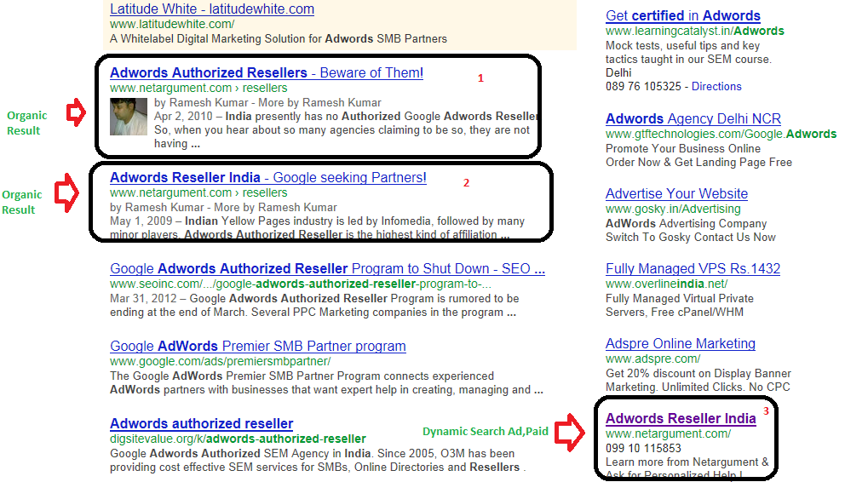This screenshot has width=868, height=482.
Task: Click 'Get 20% discount on Display Banner' text
Action: [x=698, y=374]
